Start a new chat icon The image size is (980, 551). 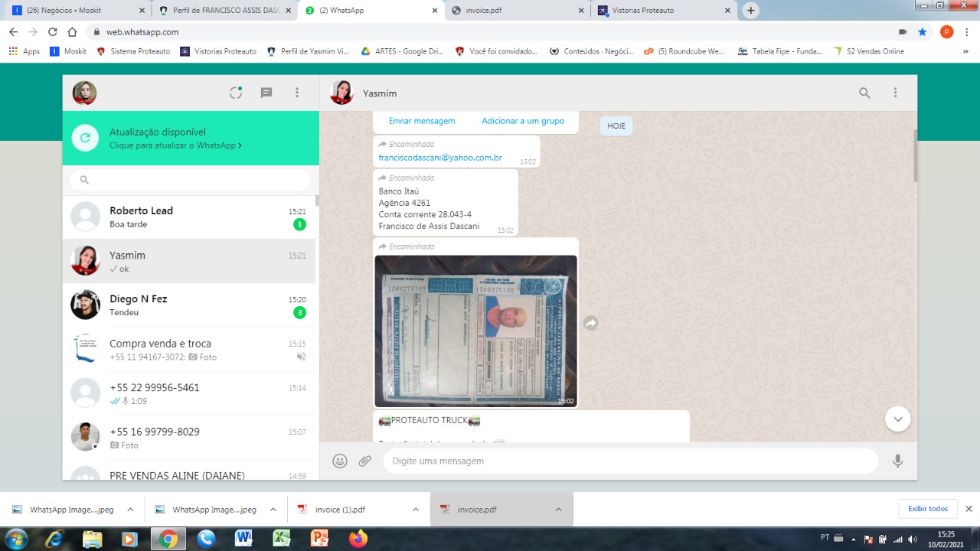pos(266,93)
